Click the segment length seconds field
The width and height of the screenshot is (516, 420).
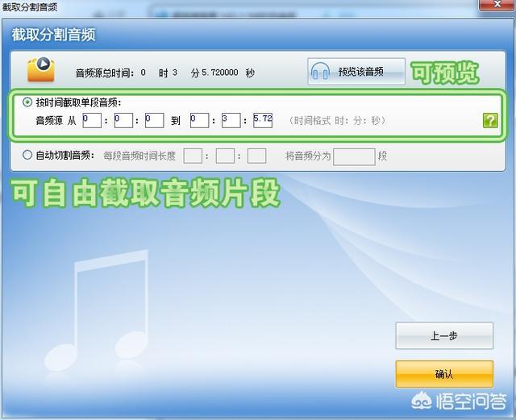(256, 156)
